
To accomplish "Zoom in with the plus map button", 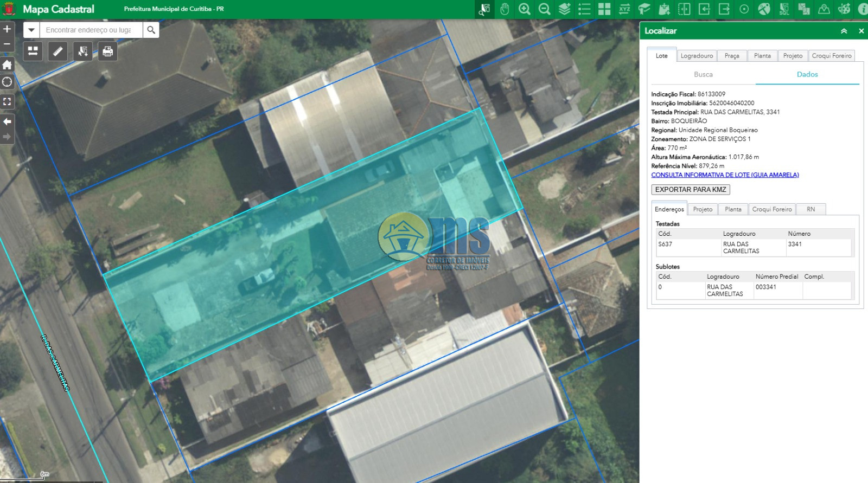I will (x=7, y=29).
